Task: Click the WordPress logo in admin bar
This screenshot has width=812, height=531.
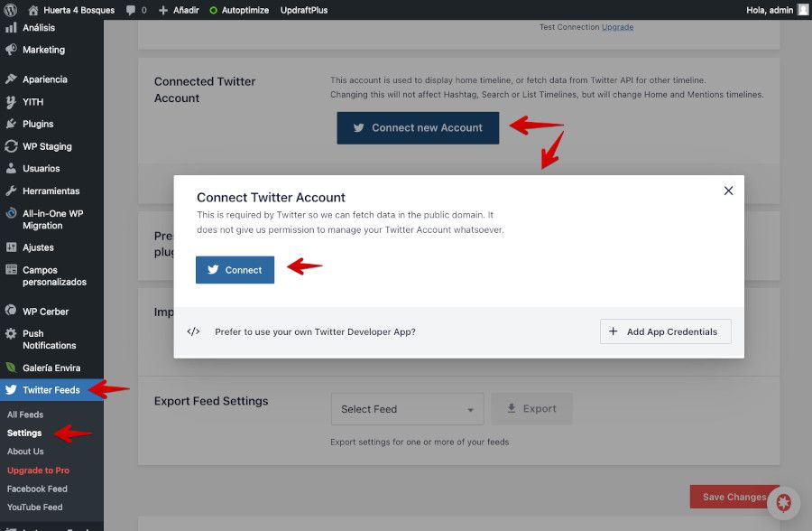Action: coord(10,10)
